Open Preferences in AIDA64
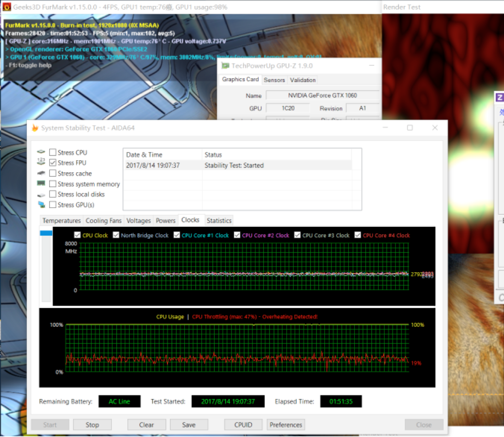Viewport: 504px width, 437px height. (x=286, y=425)
